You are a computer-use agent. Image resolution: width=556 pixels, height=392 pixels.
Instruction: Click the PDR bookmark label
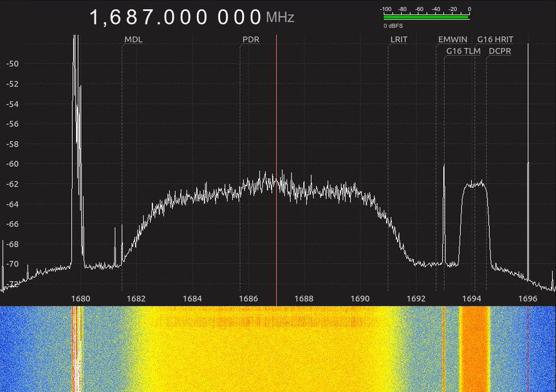pyautogui.click(x=251, y=39)
